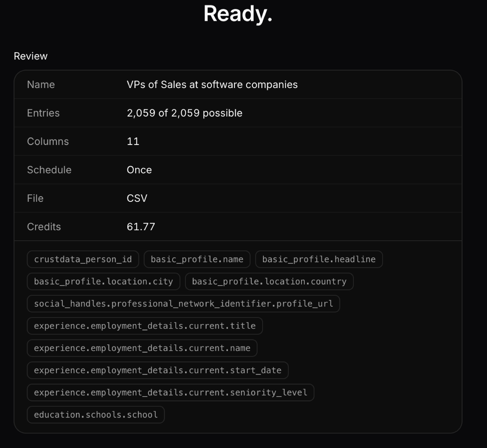Image resolution: width=487 pixels, height=448 pixels.
Task: Click the Ready. page title
Action: click(x=238, y=14)
